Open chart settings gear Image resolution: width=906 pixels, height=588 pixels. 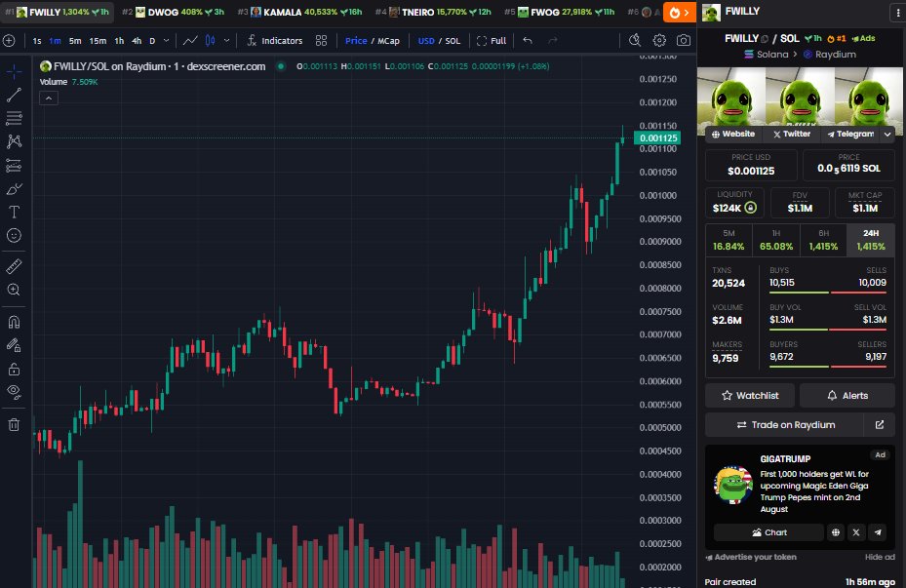(659, 40)
